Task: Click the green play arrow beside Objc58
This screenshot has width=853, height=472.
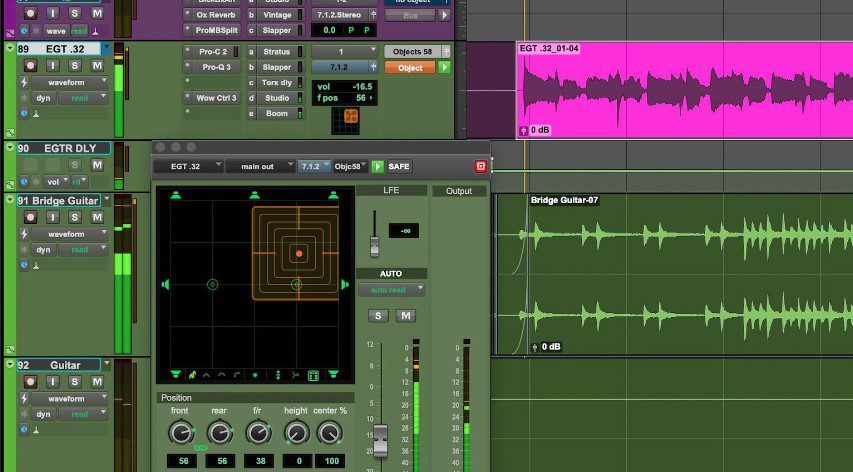Action: [x=378, y=166]
